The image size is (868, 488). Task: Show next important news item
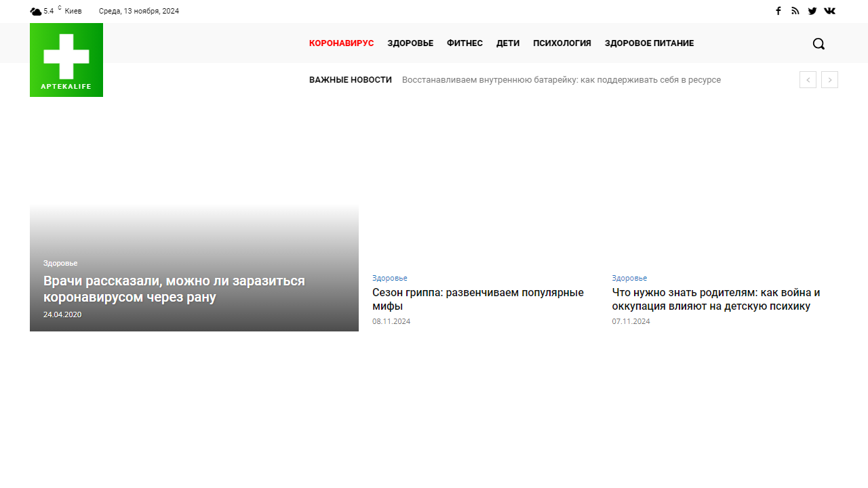[829, 80]
